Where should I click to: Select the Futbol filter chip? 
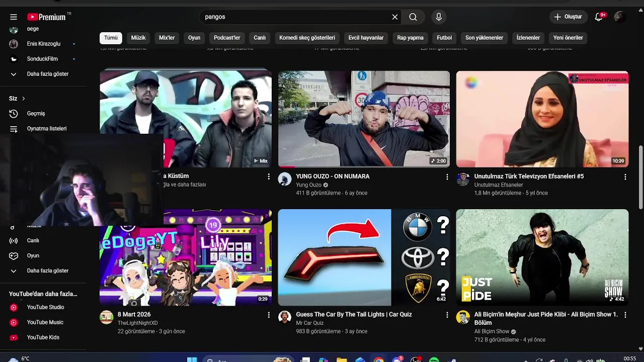(x=444, y=38)
